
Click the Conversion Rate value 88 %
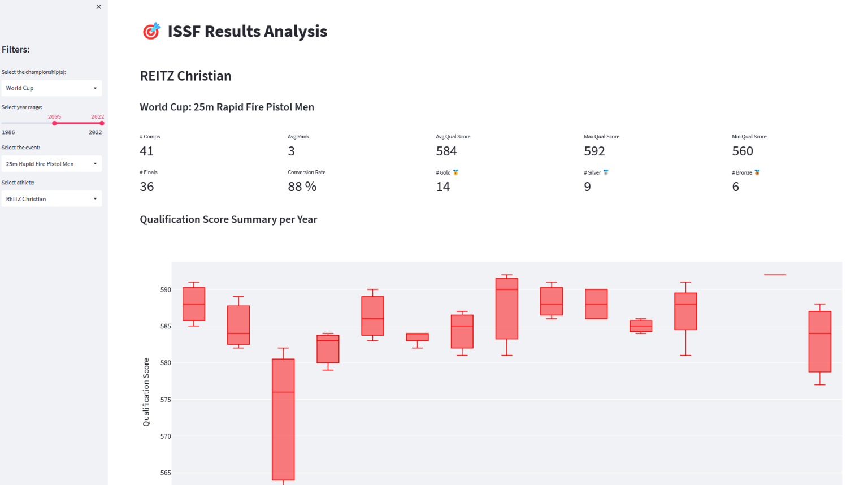(x=302, y=187)
